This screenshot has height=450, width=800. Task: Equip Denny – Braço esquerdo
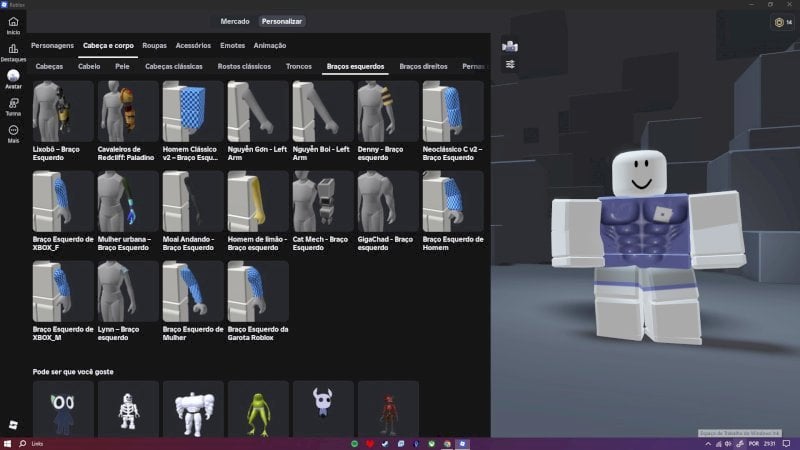388,111
